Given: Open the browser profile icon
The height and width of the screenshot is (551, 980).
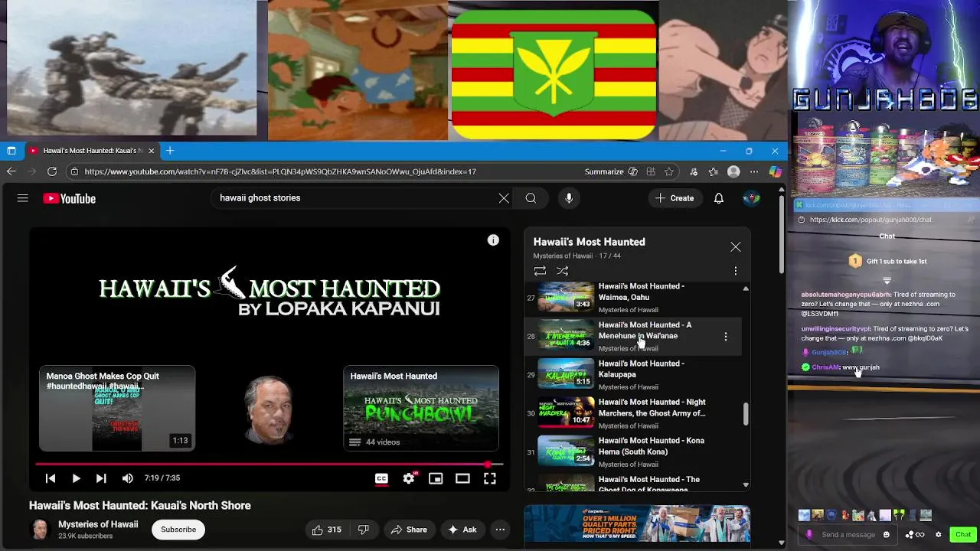Looking at the screenshot, I should (x=733, y=171).
